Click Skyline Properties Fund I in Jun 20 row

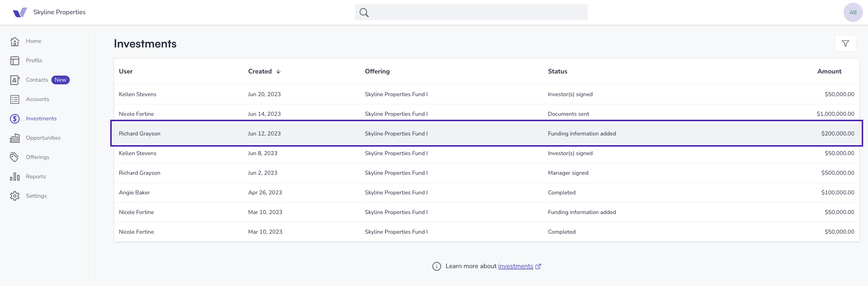(x=396, y=94)
